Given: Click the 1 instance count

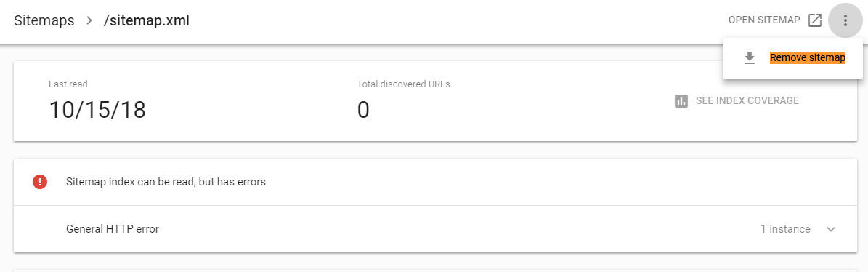Looking at the screenshot, I should tap(785, 229).
